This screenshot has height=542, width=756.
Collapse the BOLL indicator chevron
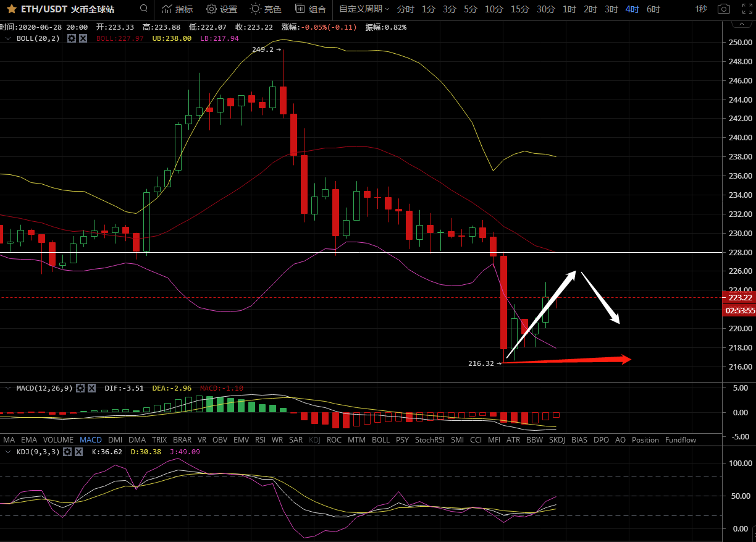[8, 38]
